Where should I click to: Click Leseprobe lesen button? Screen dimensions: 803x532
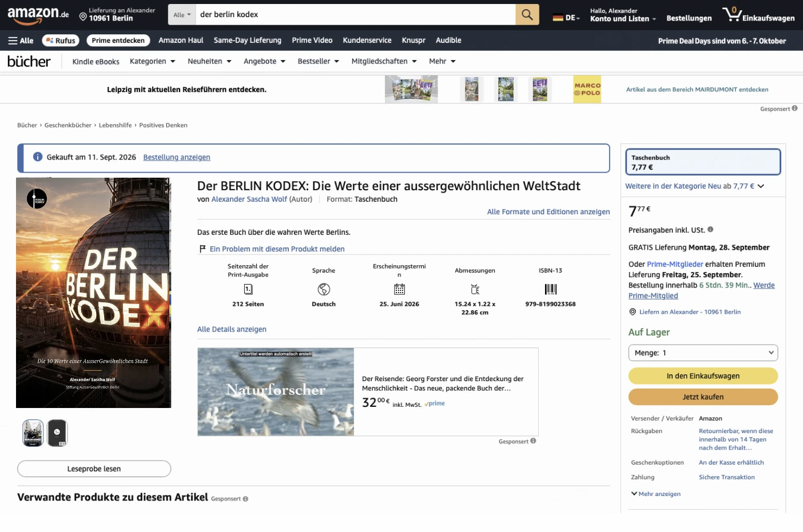(94, 469)
